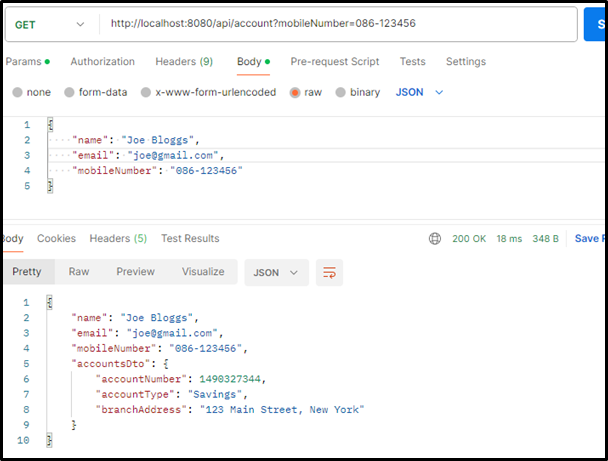Click the 200 OK status text
The width and height of the screenshot is (608, 461).
469,238
